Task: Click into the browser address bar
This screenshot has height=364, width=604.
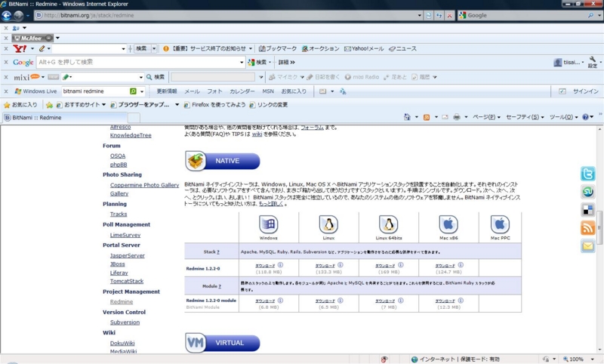Action: click(226, 15)
